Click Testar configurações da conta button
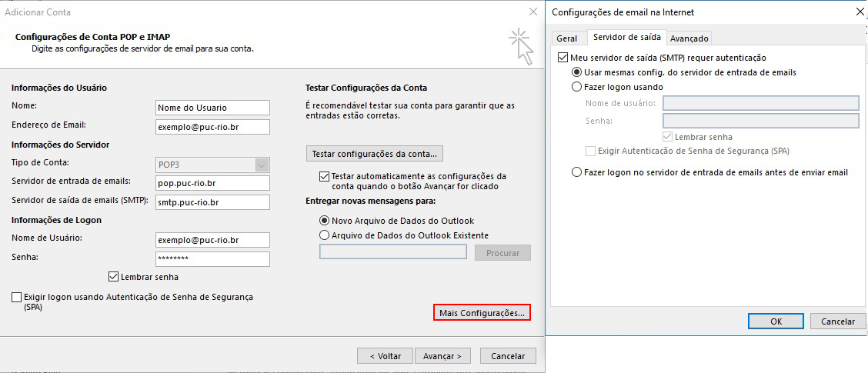This screenshot has width=868, height=373. (x=375, y=153)
